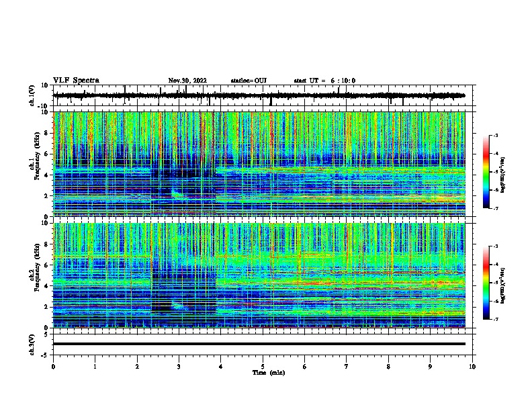Click the "station=OUI" header label
The height and width of the screenshot is (411, 532).
click(249, 81)
